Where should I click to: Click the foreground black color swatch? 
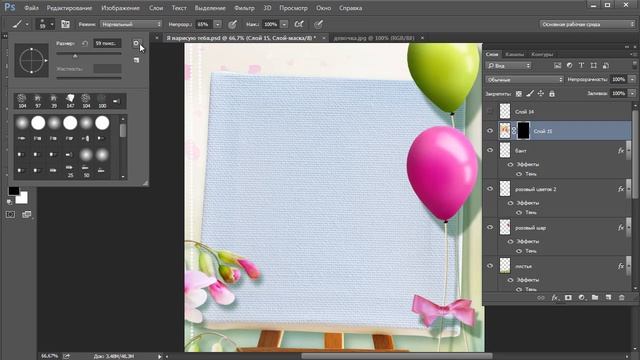pos(13,190)
